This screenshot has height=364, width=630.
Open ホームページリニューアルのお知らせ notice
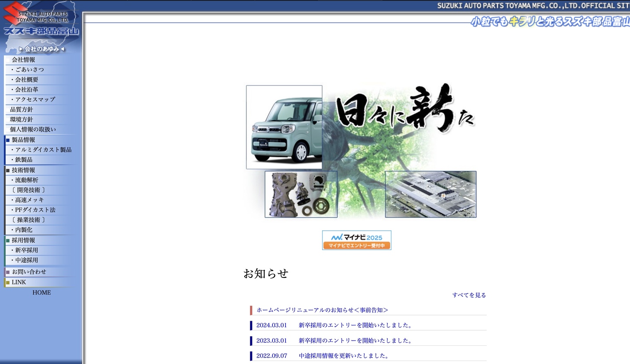tap(322, 310)
